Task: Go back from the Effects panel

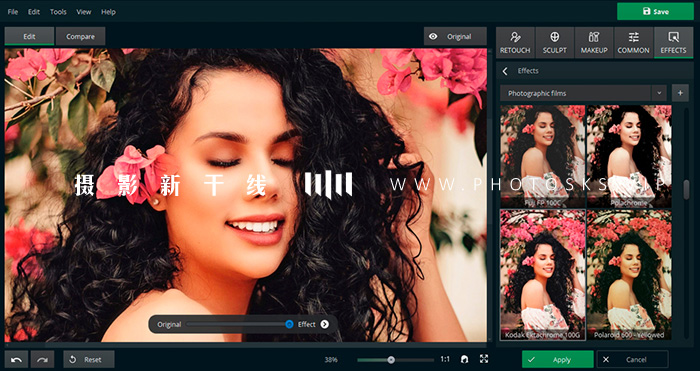Action: (505, 71)
